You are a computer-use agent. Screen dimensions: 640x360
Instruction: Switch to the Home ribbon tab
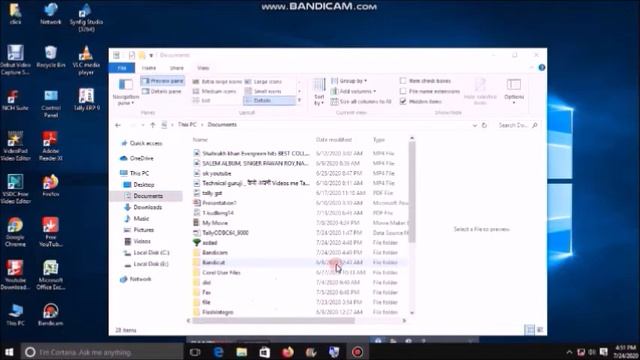(149, 68)
